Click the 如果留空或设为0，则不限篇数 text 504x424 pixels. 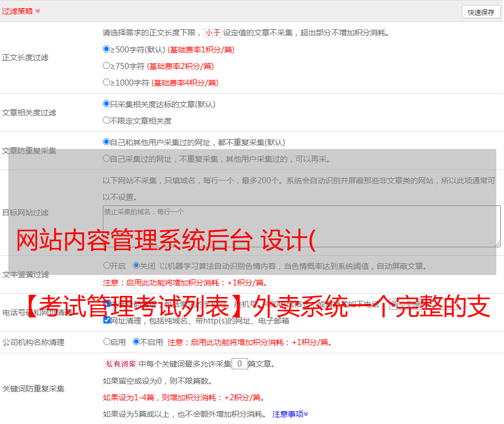pos(158,381)
